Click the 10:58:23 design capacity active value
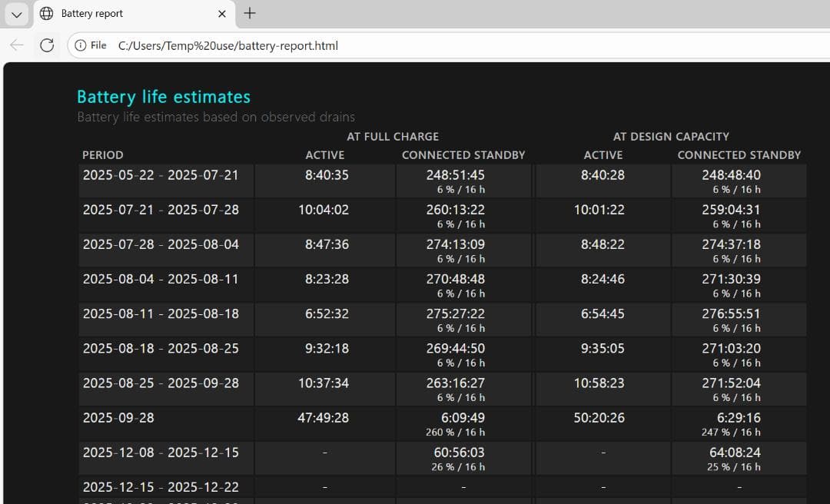This screenshot has height=504, width=830. pyautogui.click(x=599, y=383)
